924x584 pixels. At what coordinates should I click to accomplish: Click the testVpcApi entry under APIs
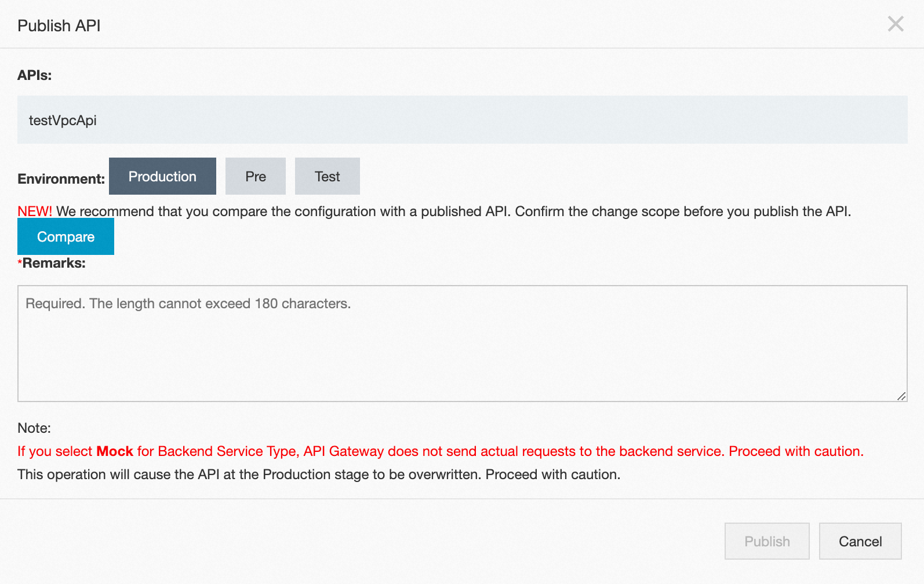[x=63, y=121]
